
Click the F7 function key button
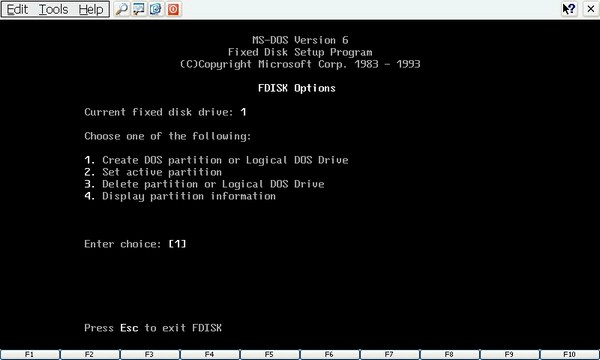pyautogui.click(x=390, y=355)
